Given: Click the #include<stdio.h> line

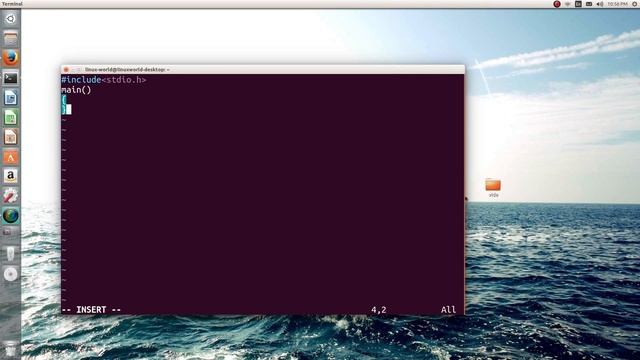Looking at the screenshot, I should 104,80.
